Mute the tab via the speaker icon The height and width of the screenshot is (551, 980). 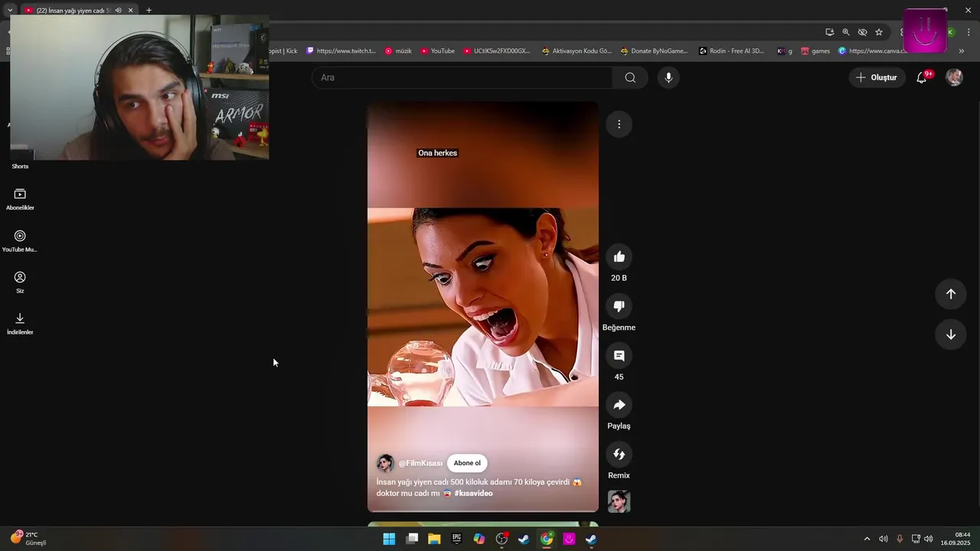click(x=118, y=11)
